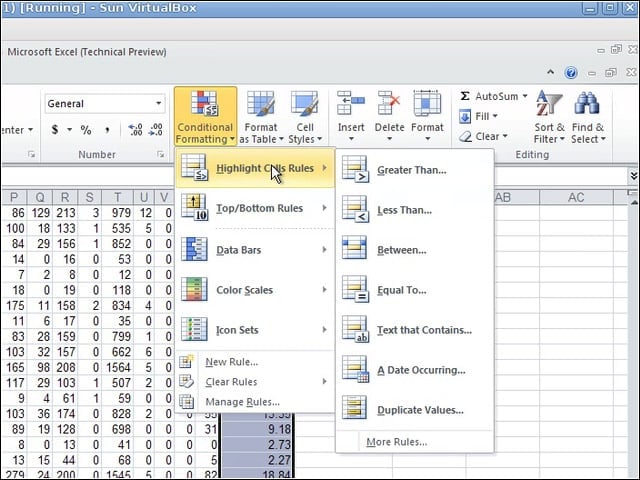640x480 pixels.
Task: Open Find & Select binoculars tool
Action: point(588,117)
